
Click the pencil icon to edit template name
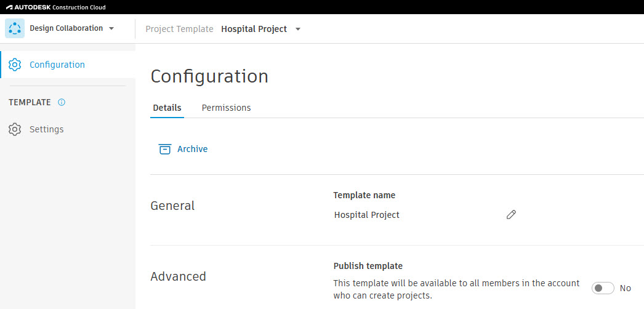click(x=511, y=215)
